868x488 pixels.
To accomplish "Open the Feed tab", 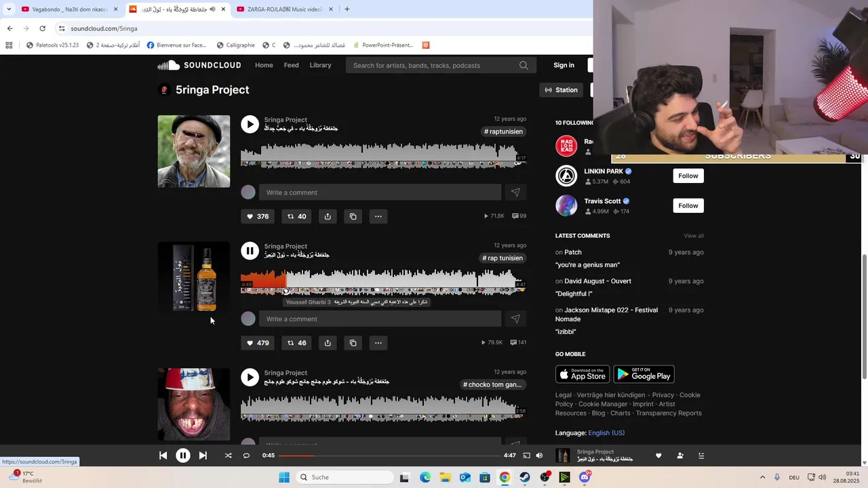I will (x=292, y=65).
